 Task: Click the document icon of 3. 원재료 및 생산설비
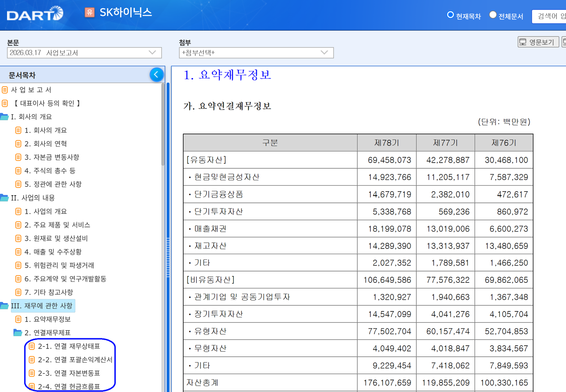tap(18, 238)
